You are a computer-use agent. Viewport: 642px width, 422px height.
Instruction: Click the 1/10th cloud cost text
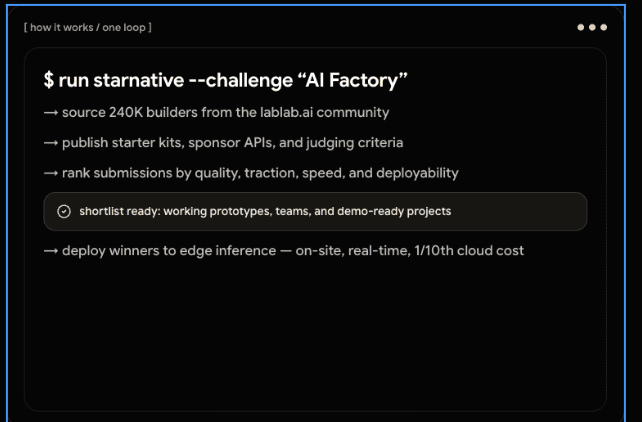coord(469,250)
